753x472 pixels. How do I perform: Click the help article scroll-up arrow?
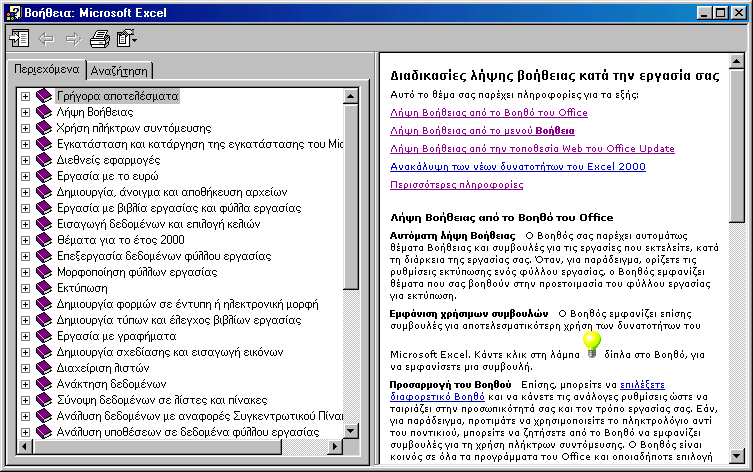737,61
